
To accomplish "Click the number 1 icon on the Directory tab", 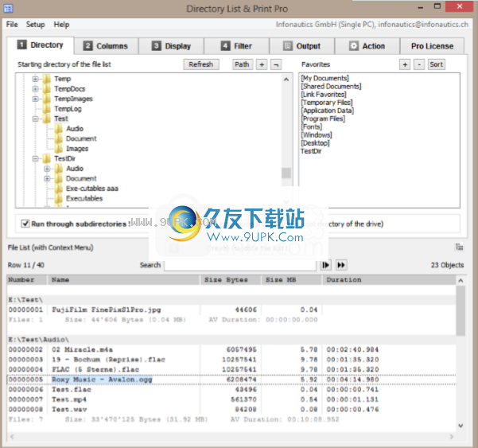I will tap(21, 45).
